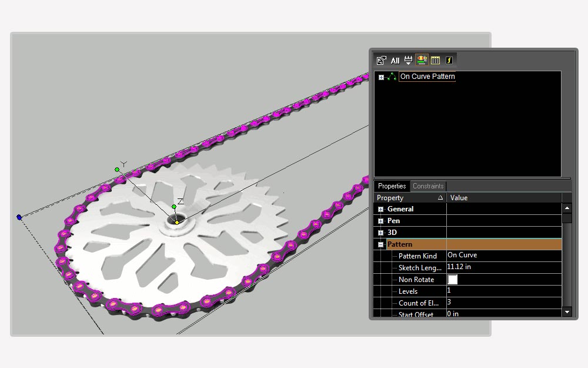Select the All filter button in the toolbar
Viewport: 588px width, 368px height.
[x=395, y=61]
